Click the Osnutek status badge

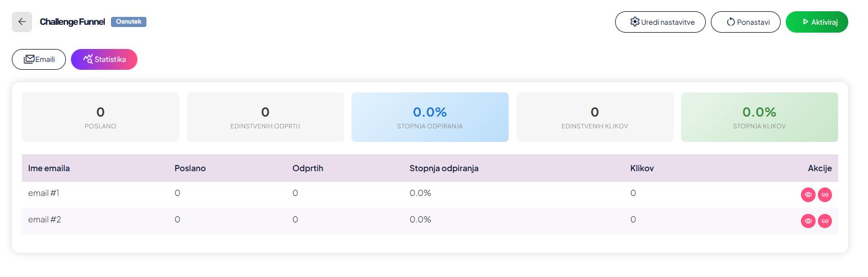click(x=128, y=22)
